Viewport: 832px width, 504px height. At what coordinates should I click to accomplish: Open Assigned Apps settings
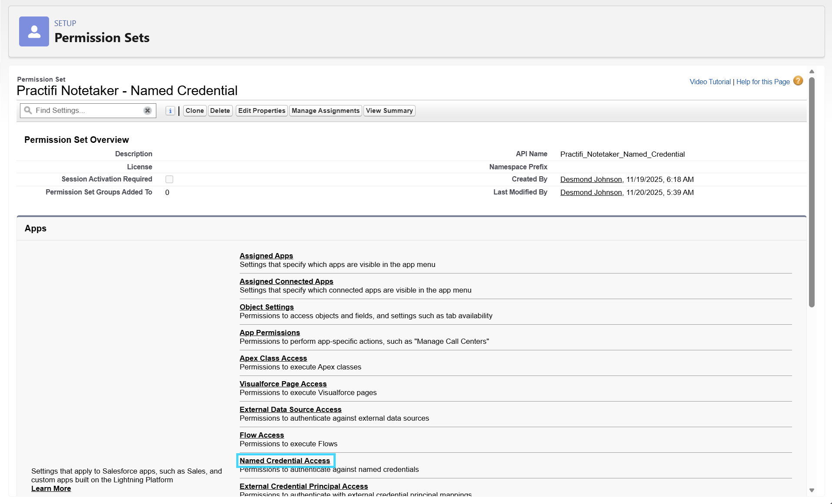pos(266,256)
